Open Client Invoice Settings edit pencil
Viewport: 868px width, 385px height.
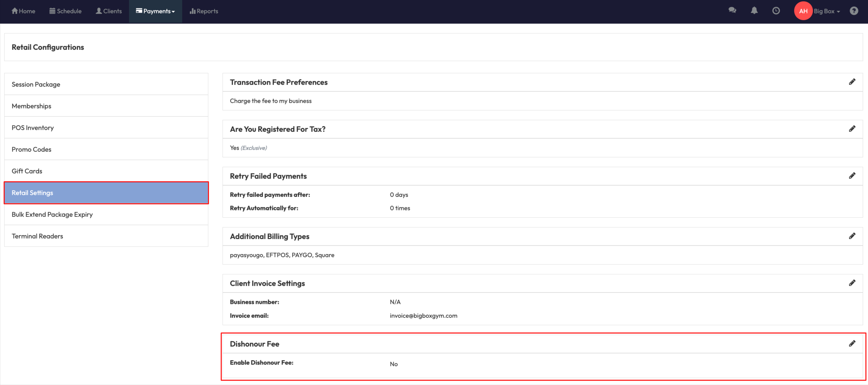point(852,283)
